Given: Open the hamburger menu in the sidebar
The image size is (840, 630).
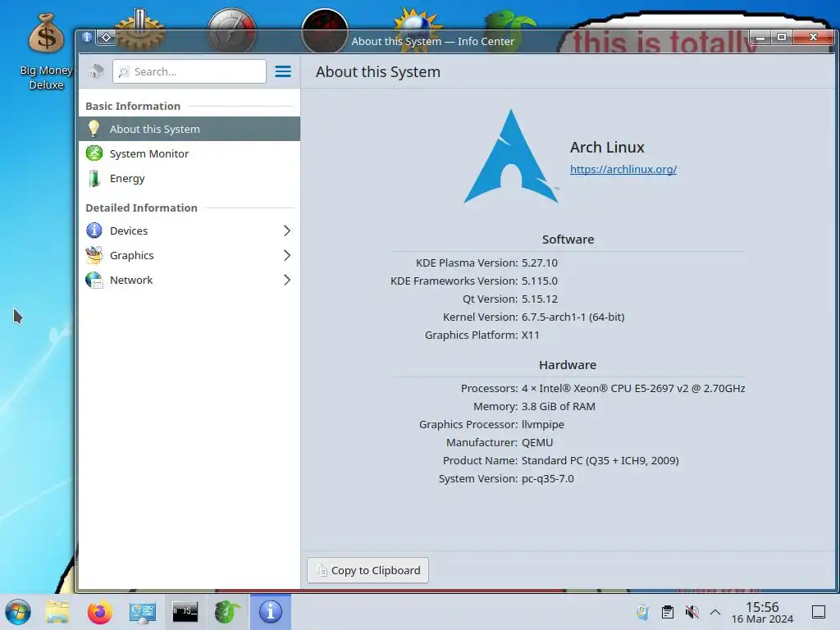Looking at the screenshot, I should point(283,72).
